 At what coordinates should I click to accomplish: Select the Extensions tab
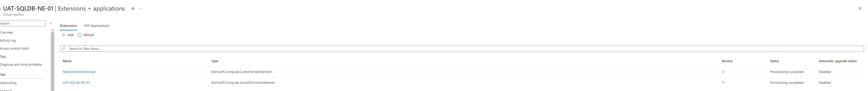(68, 26)
